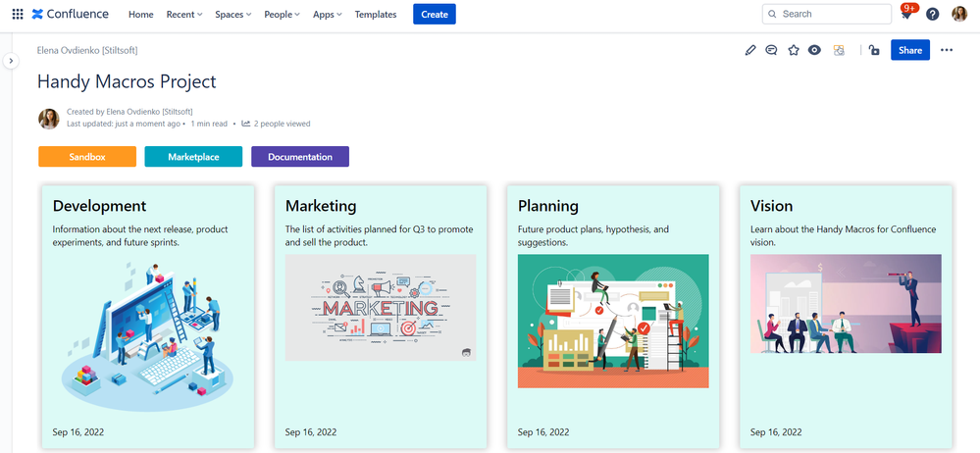This screenshot has height=453, width=980.
Task: Expand the People dropdown
Action: pos(282,15)
